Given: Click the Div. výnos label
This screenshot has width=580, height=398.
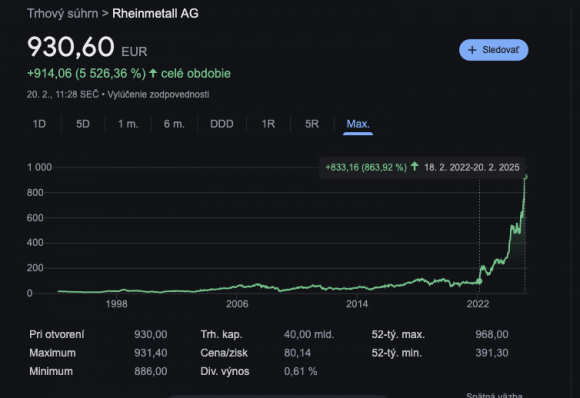Looking at the screenshot, I should pos(225,371).
